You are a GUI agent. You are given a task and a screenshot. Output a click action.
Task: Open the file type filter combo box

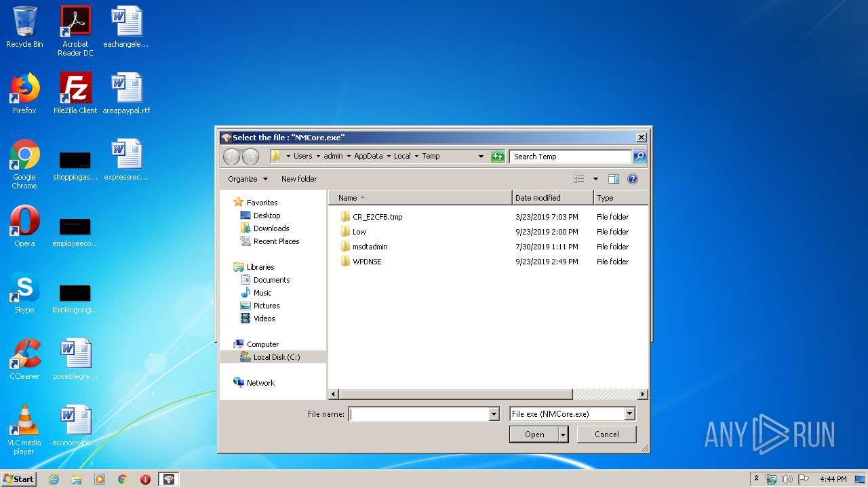[572, 414]
